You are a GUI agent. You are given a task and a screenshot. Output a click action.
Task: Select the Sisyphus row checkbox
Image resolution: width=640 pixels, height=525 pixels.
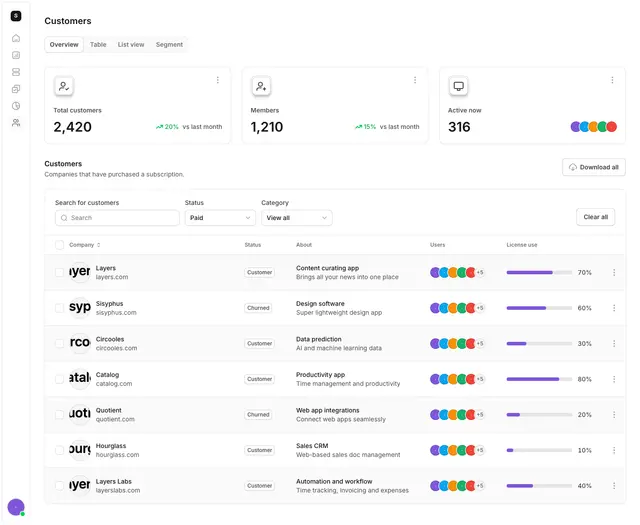point(60,308)
